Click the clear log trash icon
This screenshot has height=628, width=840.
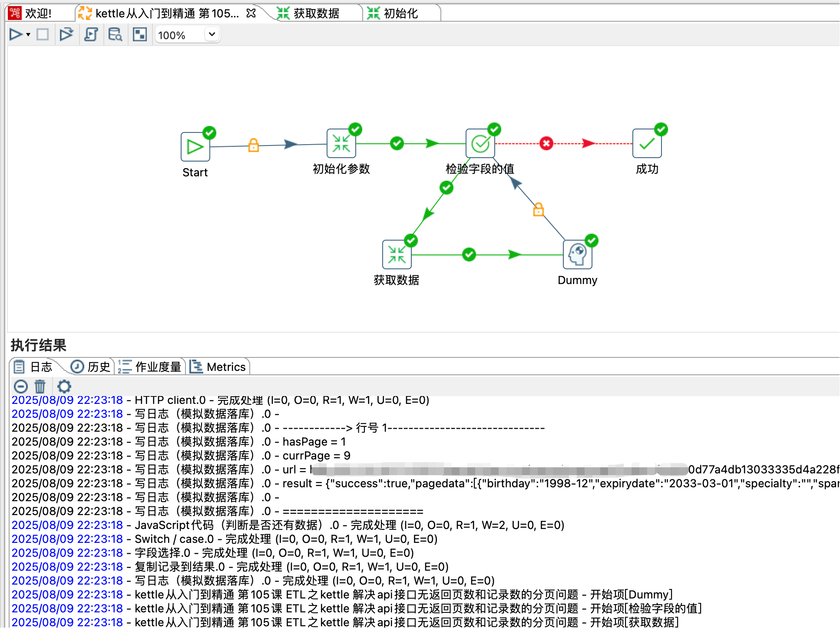click(x=40, y=386)
